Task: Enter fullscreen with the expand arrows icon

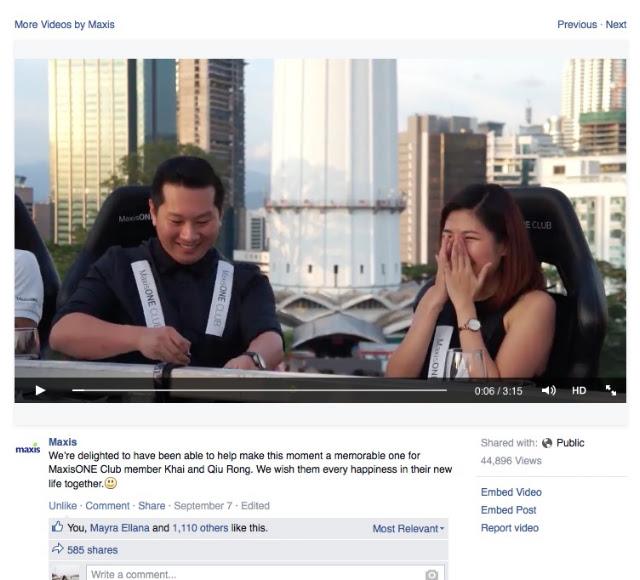Action: click(x=611, y=390)
